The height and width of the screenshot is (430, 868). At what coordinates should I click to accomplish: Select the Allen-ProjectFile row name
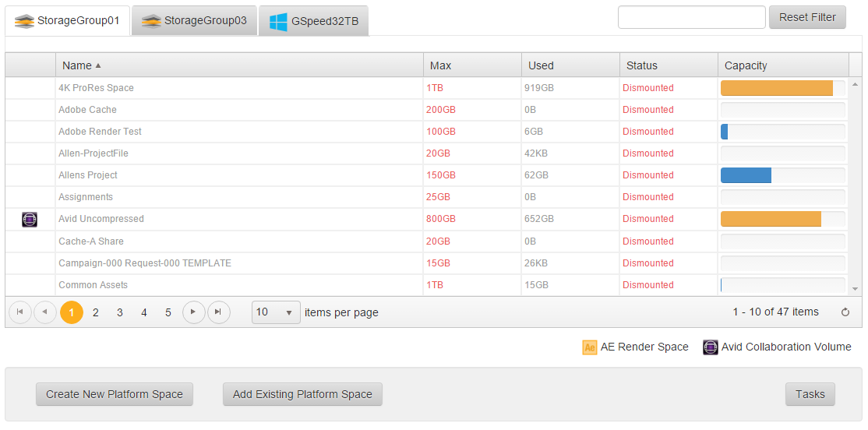pos(93,153)
